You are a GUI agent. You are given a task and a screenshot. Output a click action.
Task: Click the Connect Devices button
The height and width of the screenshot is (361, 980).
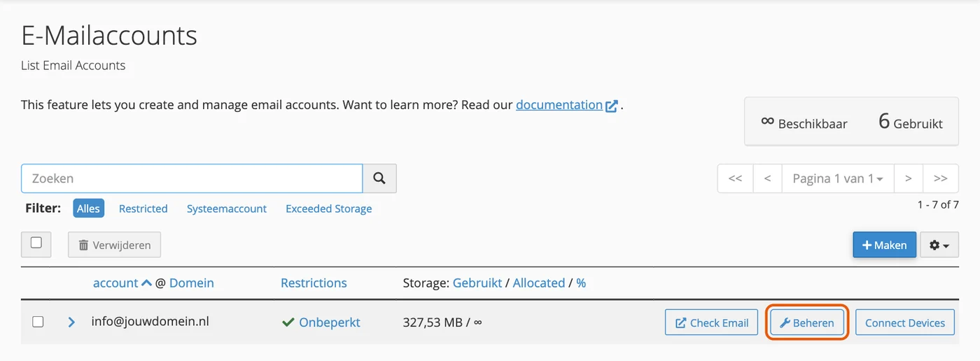(x=905, y=323)
